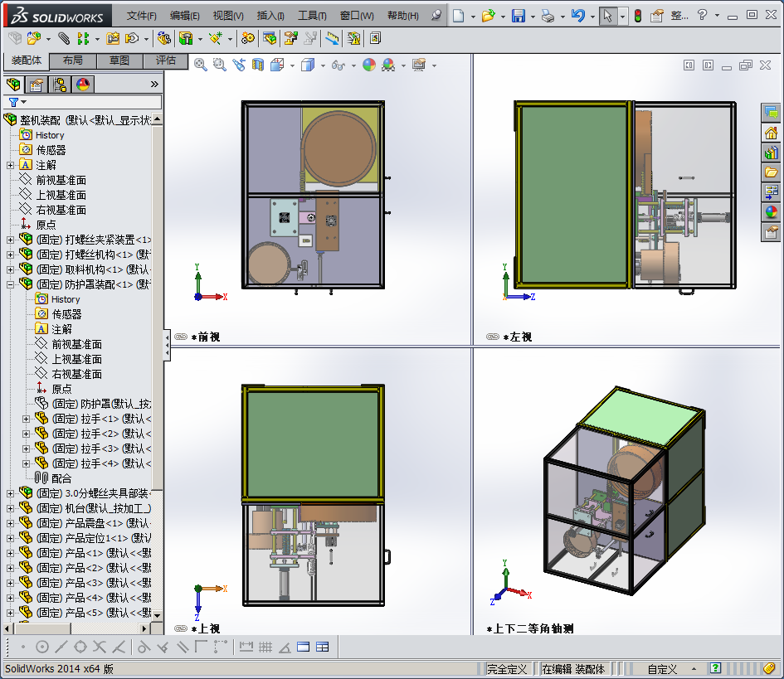Viewport: 784px width, 679px height.
Task: Click the Save floppy disk icon
Action: tap(519, 16)
